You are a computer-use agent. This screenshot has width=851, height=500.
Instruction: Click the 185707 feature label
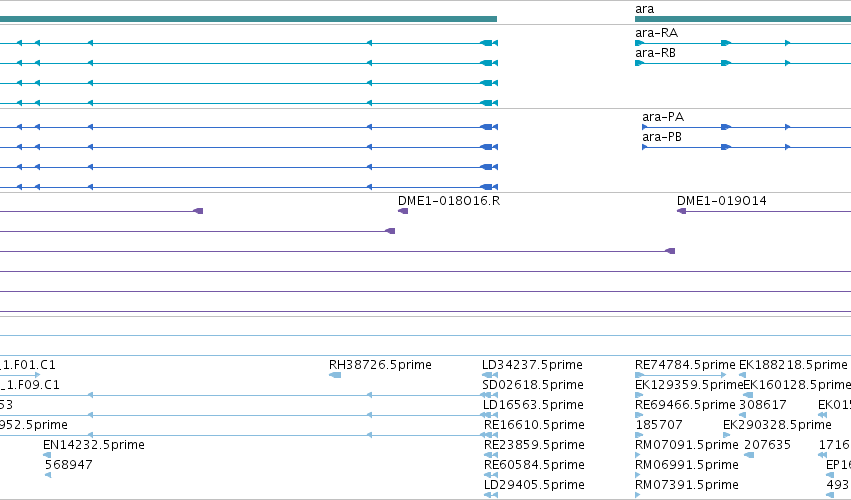coord(659,425)
